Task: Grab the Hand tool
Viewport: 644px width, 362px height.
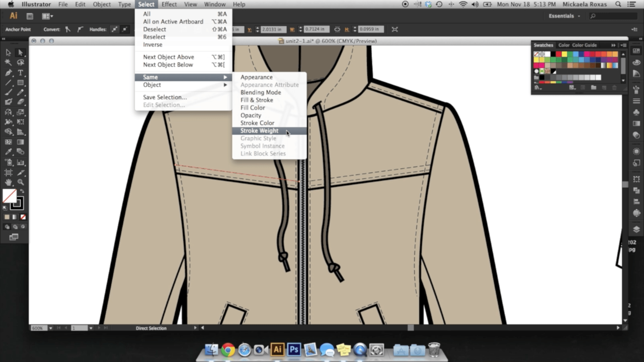Action: [x=8, y=183]
